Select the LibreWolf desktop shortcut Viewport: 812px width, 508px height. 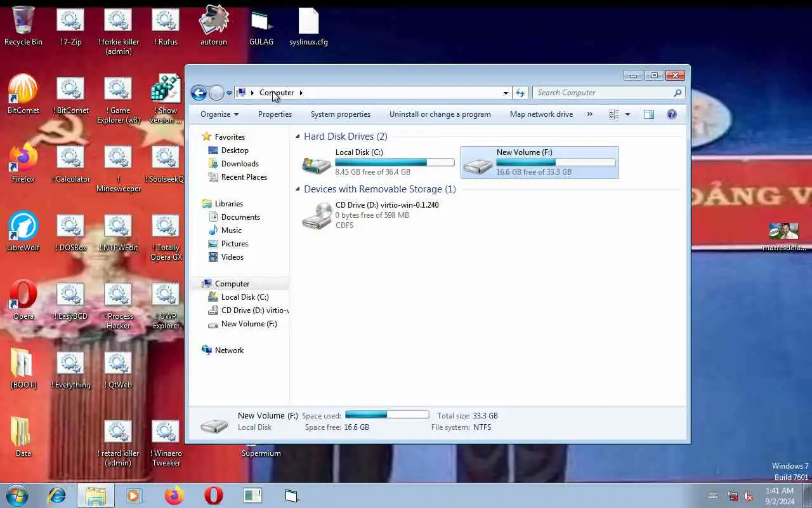coord(23,231)
